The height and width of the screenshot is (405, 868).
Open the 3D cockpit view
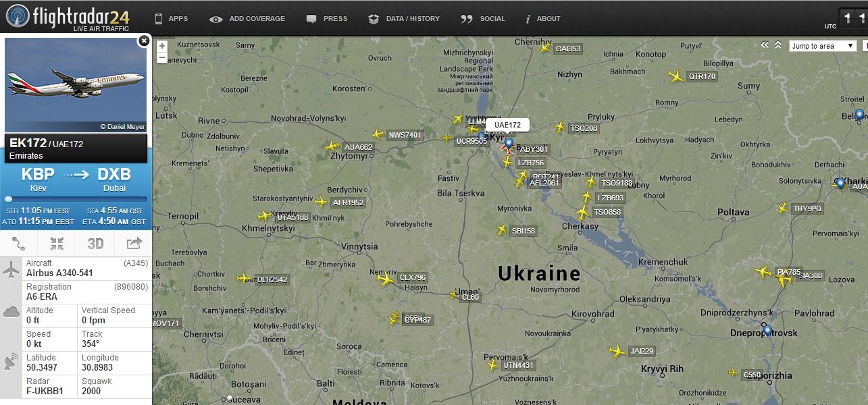click(95, 244)
